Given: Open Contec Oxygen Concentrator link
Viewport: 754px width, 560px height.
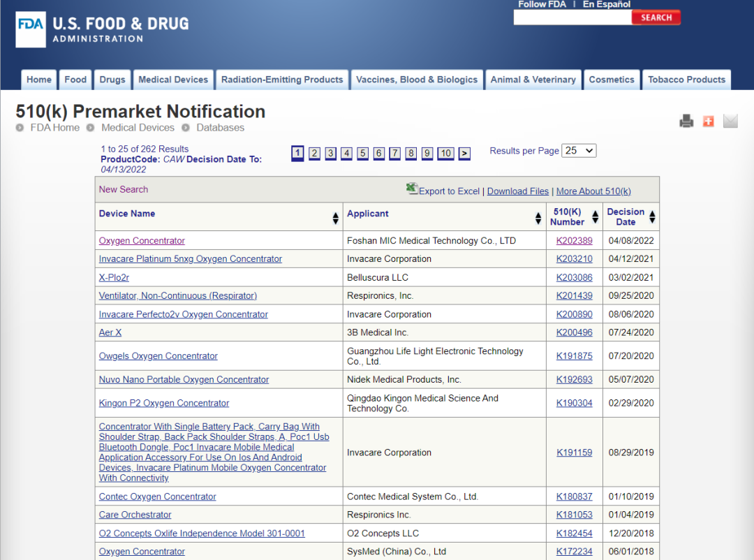Looking at the screenshot, I should [x=157, y=496].
